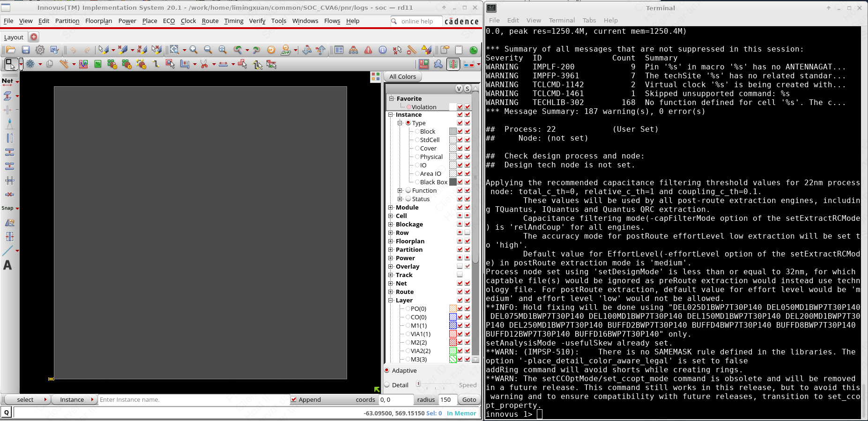The image size is (868, 421).
Task: Select the scissors Cut tool
Action: (204, 64)
